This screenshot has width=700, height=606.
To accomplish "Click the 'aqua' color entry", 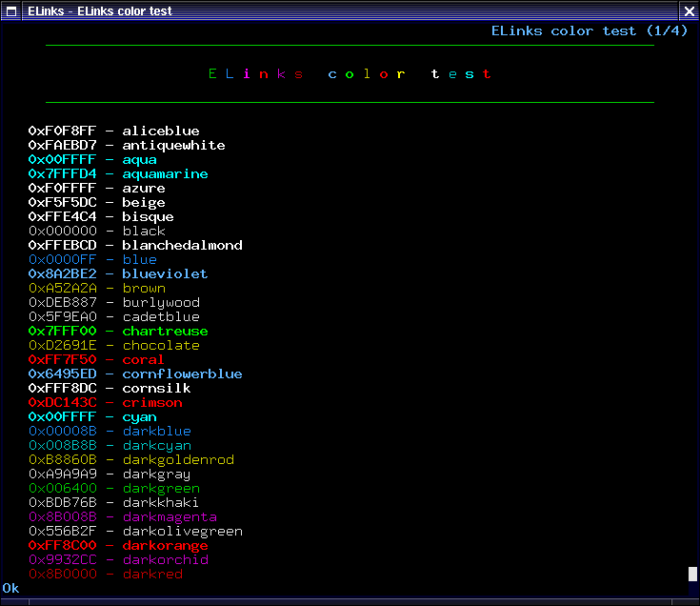I will (x=92, y=159).
